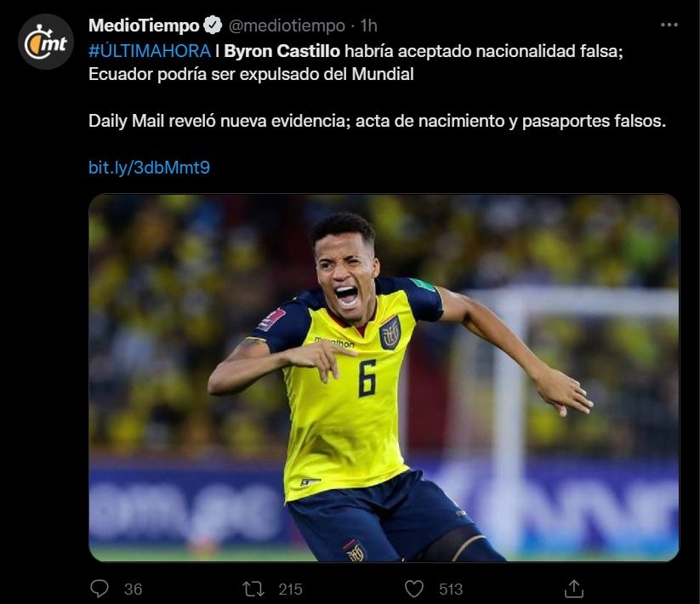Like the tweet with heart icon
This screenshot has width=700, height=604.
414,589
